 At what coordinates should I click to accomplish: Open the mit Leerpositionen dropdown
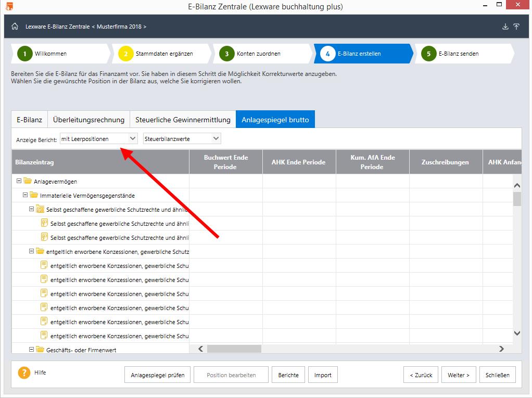[x=99, y=139]
